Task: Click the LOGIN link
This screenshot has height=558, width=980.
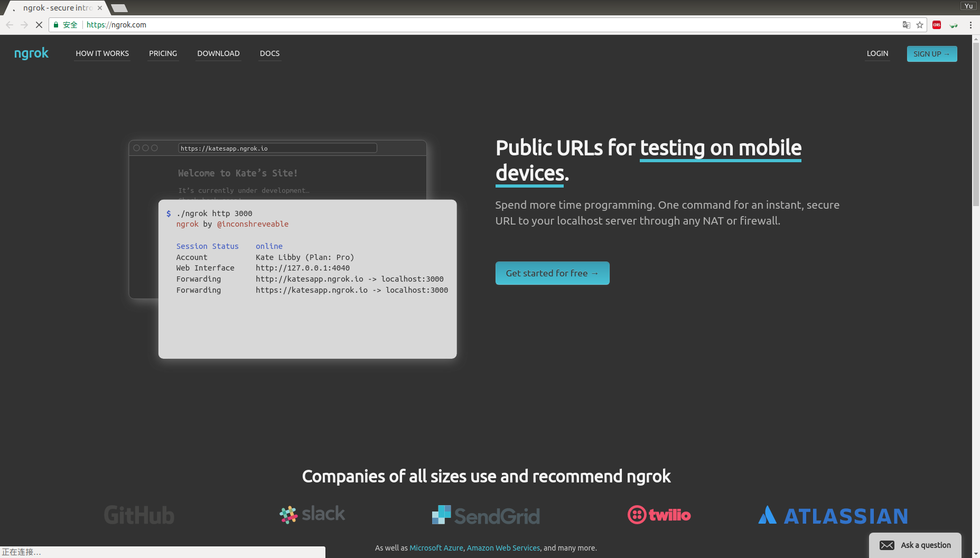Action: [x=877, y=53]
